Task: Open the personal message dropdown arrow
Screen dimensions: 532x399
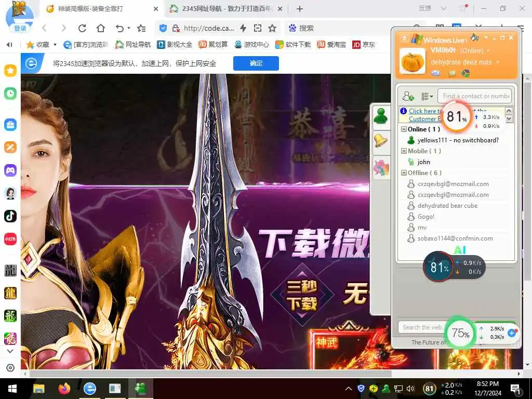Action: coord(498,62)
